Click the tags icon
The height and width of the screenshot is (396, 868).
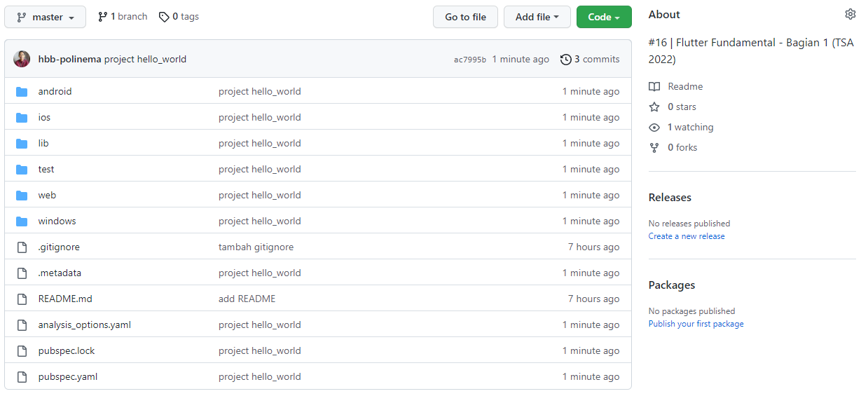pyautogui.click(x=164, y=17)
